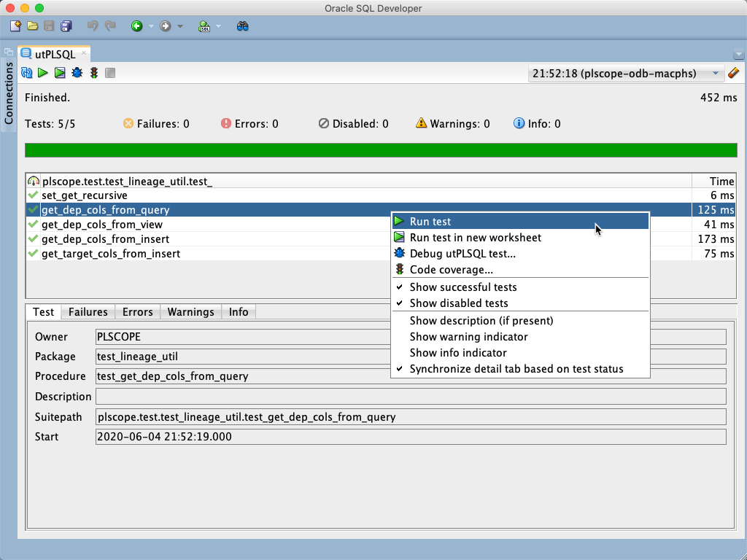Switch to the Errors tab
The height and width of the screenshot is (560, 747).
(137, 311)
